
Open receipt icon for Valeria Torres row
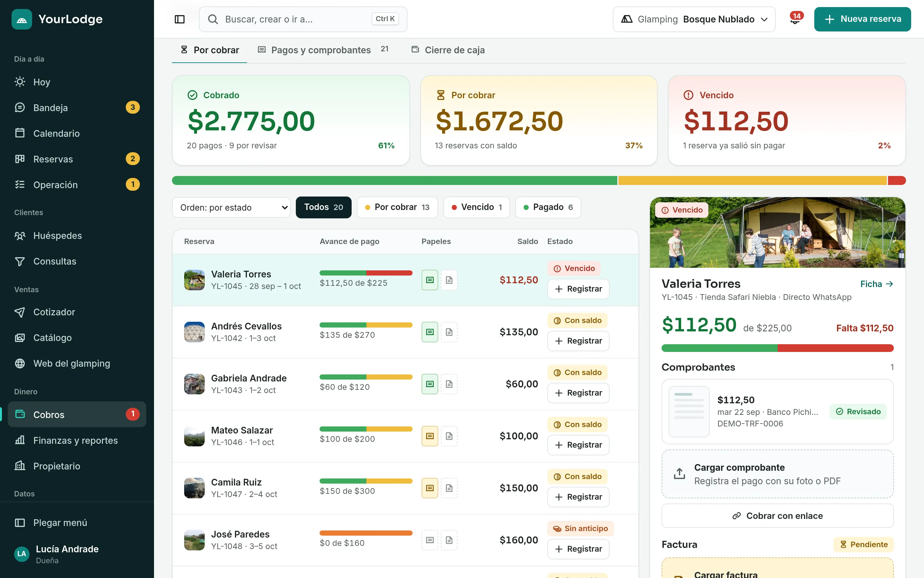(x=430, y=280)
